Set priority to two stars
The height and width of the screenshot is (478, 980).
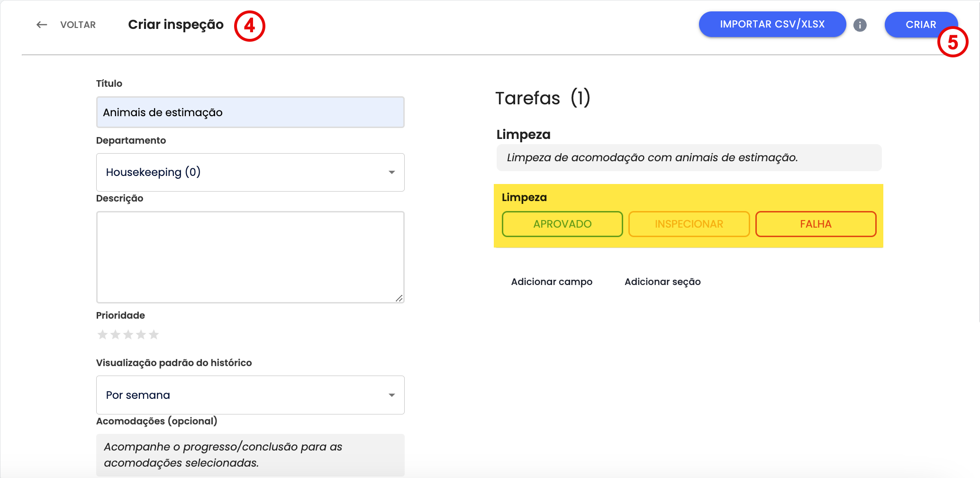click(x=115, y=335)
